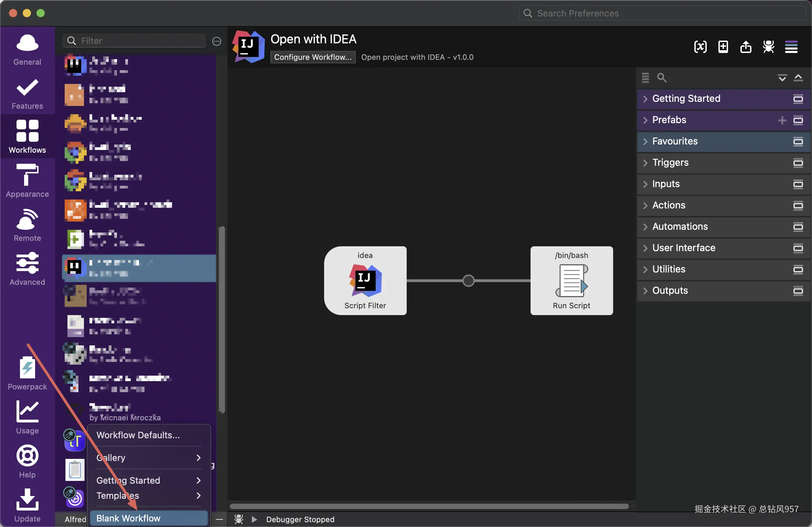Click the debugger play icon in bottom bar

[254, 519]
